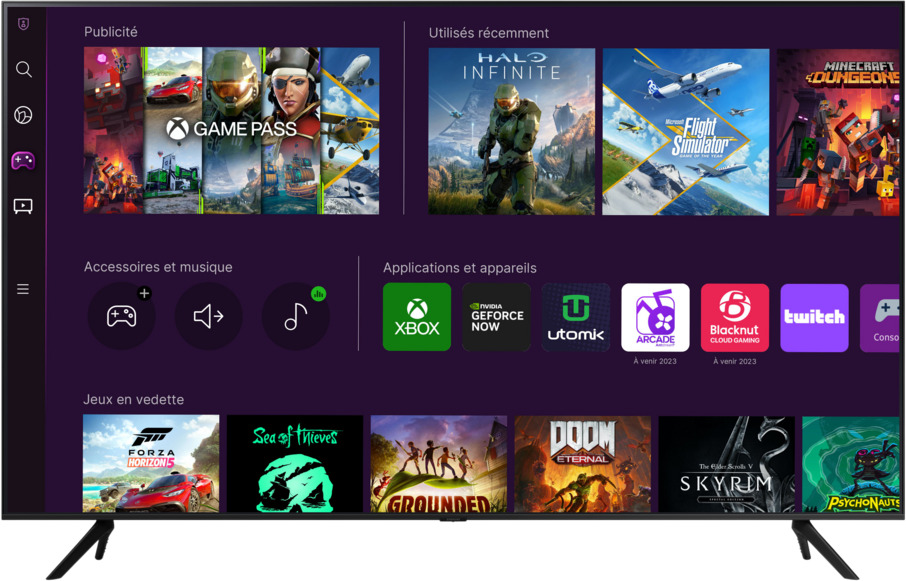Launch the NVIDIA GeForce Now app
Viewport: 906px width, 581px height.
(x=497, y=317)
